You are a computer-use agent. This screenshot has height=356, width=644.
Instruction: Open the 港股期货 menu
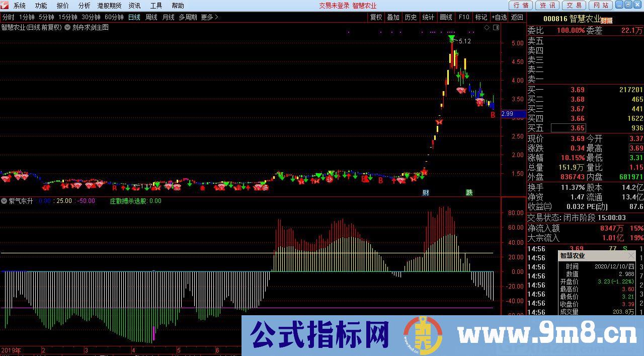click(109, 6)
